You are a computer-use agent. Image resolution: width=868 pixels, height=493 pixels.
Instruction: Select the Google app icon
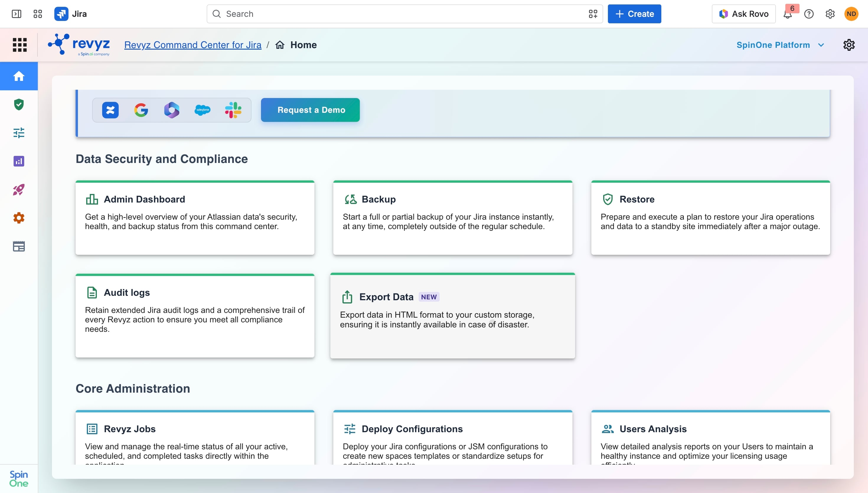pos(141,110)
